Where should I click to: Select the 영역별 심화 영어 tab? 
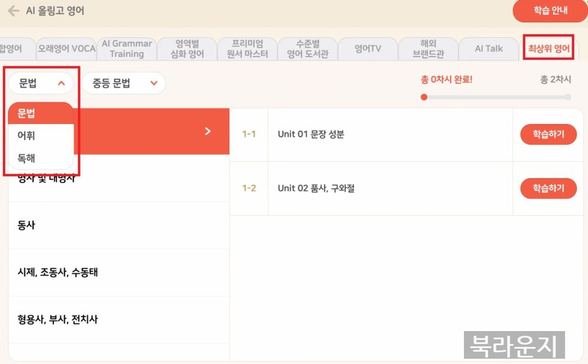187,49
